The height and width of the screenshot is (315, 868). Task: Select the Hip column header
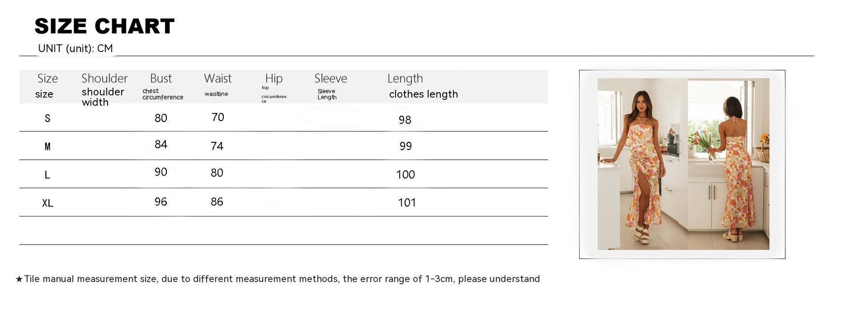click(x=274, y=79)
